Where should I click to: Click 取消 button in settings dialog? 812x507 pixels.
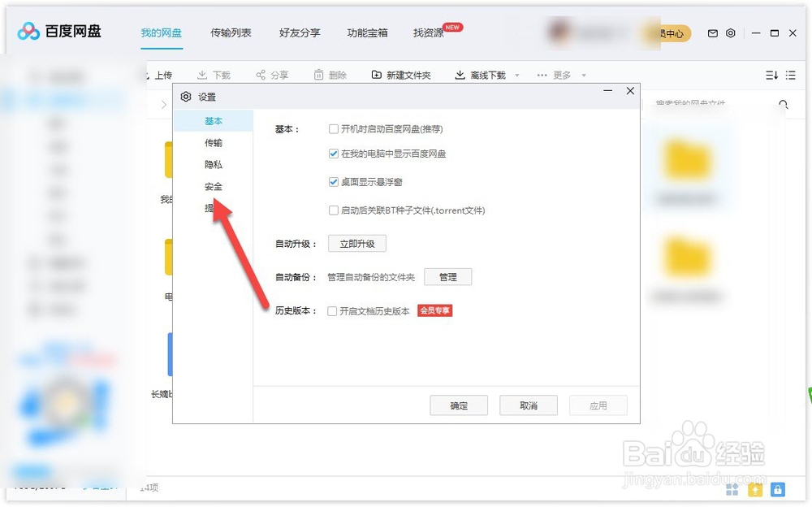click(x=529, y=405)
